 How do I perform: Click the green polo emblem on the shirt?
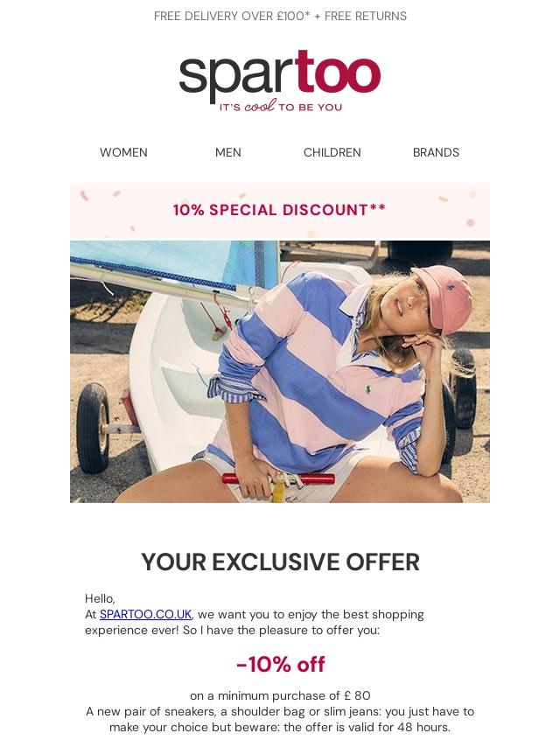[368, 391]
